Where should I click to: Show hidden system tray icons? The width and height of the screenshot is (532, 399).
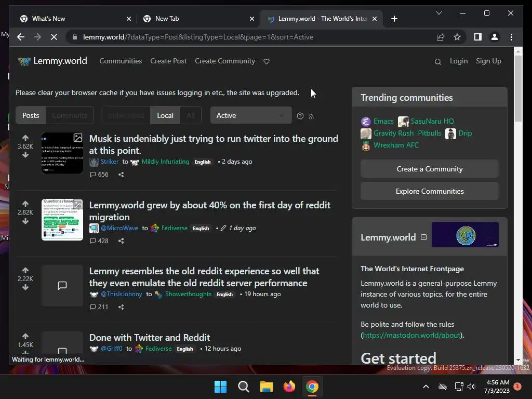[x=426, y=387]
